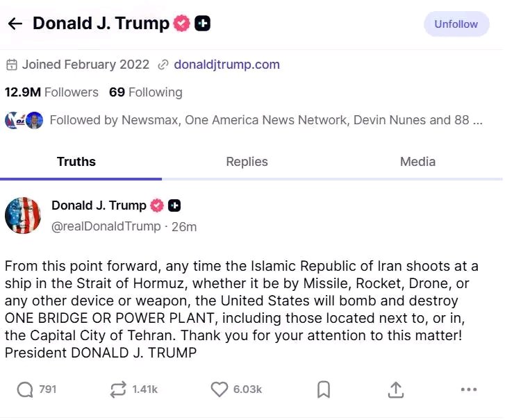Viewport: 505px width, 420px height.
Task: Open the post via its 26m timestamp
Action: point(184,227)
